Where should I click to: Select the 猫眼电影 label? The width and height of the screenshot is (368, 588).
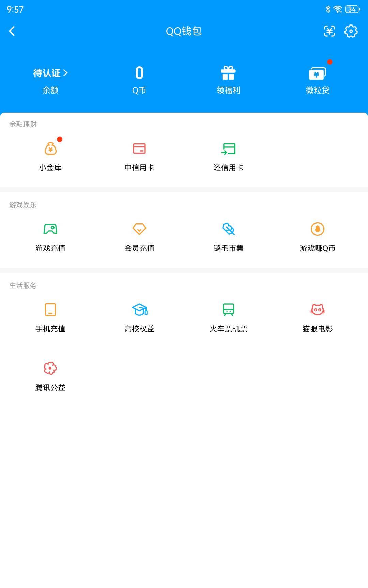tap(318, 329)
